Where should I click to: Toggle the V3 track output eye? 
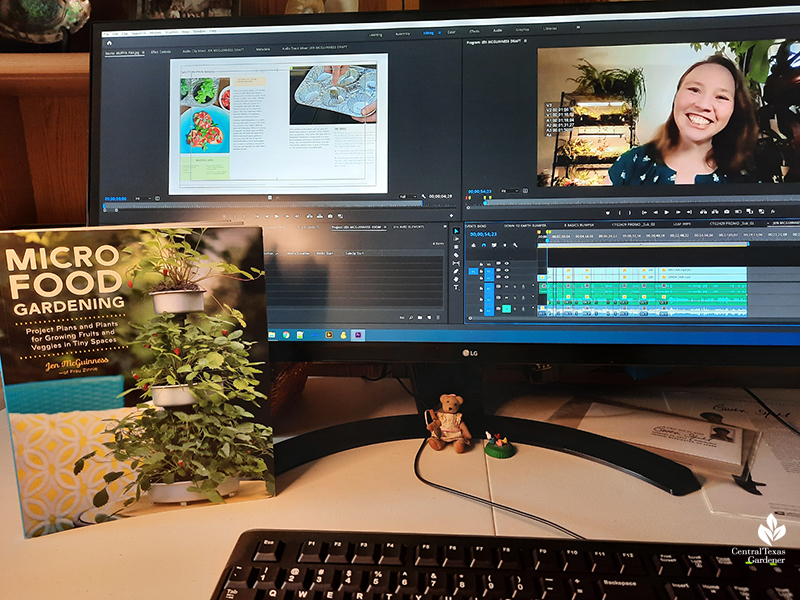click(x=507, y=263)
